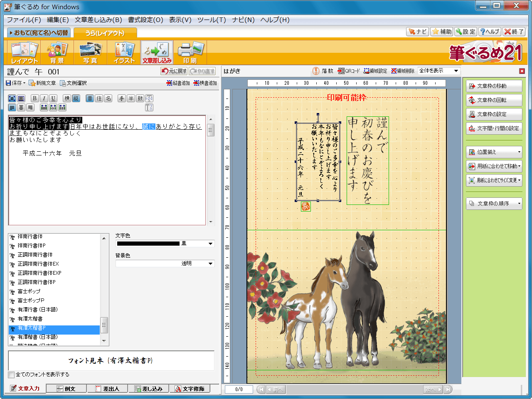532x399 pixels.
Task: Click the 文章枠の移動 move frame button
Action: pyautogui.click(x=494, y=86)
